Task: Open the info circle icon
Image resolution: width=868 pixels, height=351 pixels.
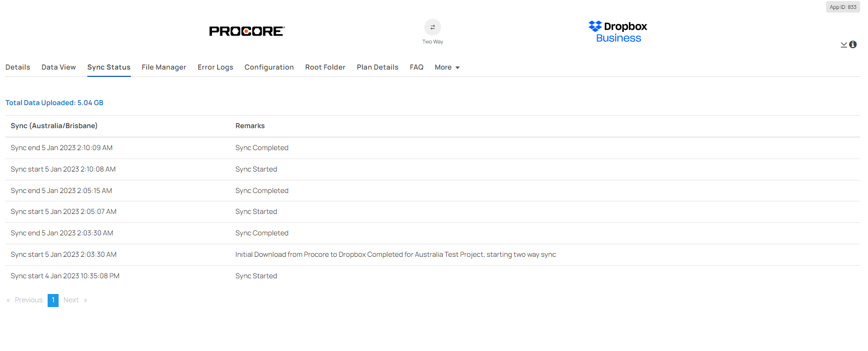Action: point(853,44)
